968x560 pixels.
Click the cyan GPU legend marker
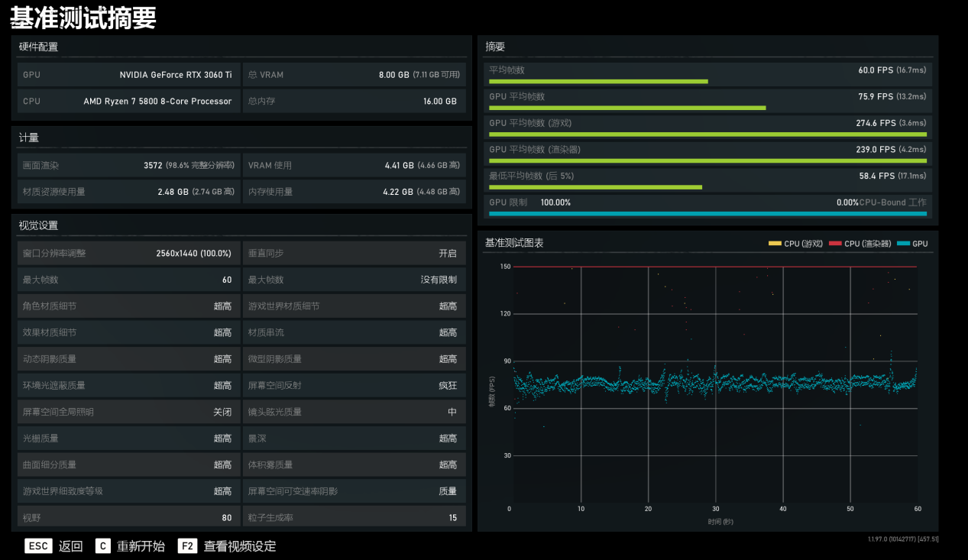pos(904,244)
